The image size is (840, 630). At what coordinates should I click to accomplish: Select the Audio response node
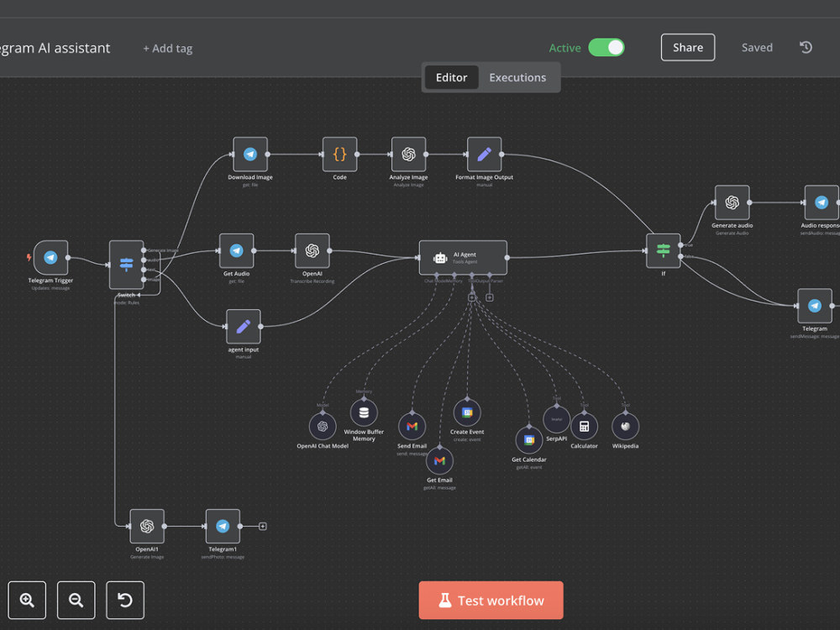(822, 202)
